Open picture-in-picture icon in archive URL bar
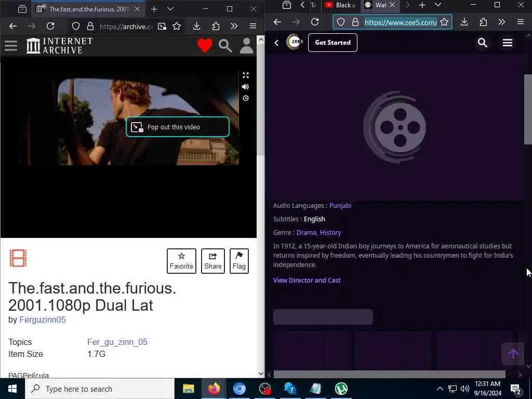The height and width of the screenshot is (399, 532). [x=162, y=26]
